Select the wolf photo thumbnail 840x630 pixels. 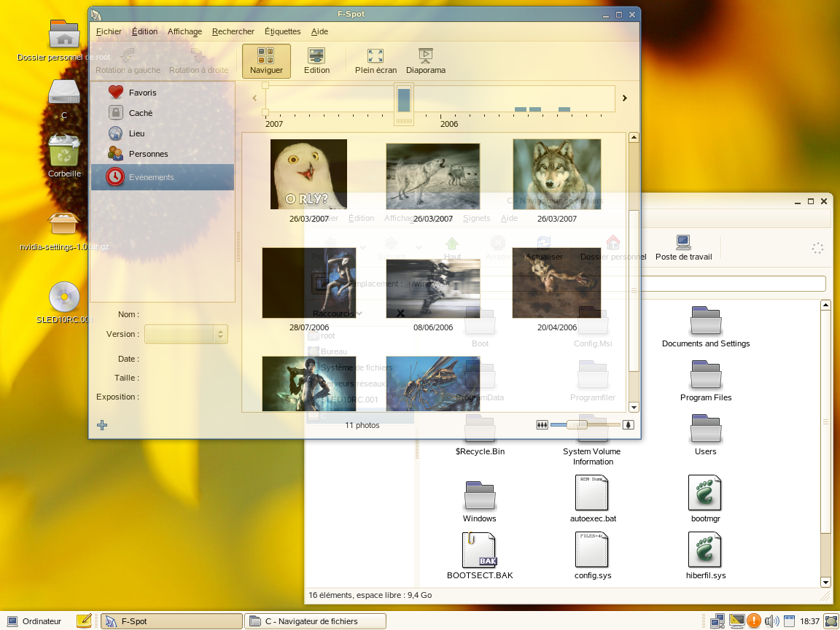click(x=556, y=174)
